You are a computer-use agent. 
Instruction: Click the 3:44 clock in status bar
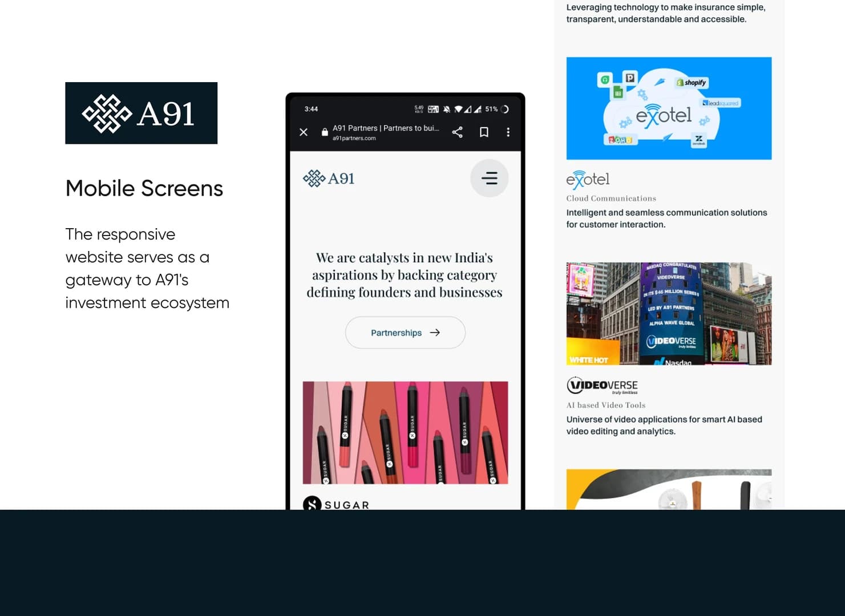coord(311,109)
